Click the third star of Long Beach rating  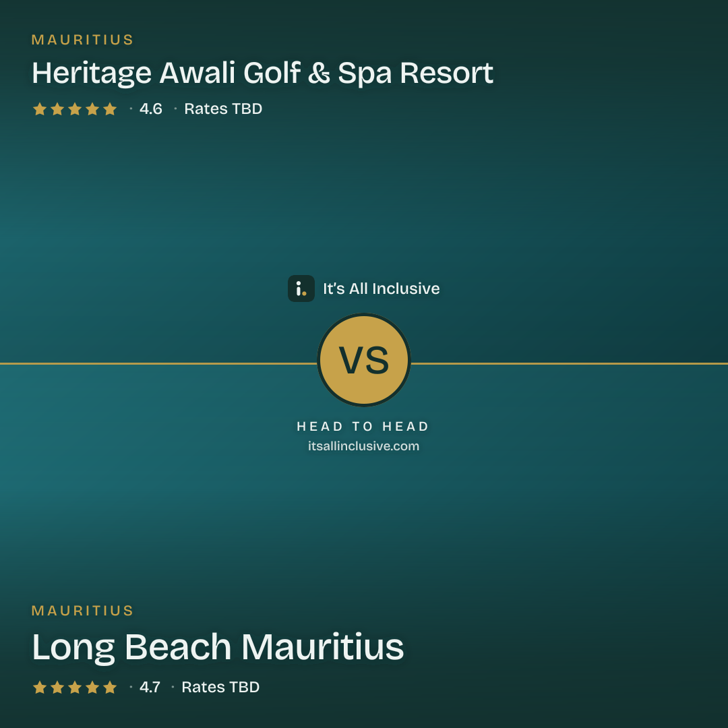pos(75,687)
